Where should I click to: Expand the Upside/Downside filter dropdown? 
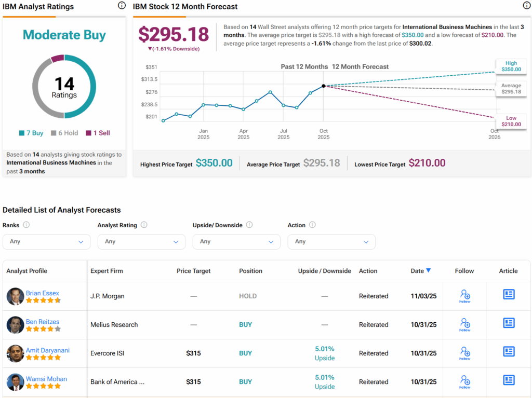coord(236,242)
